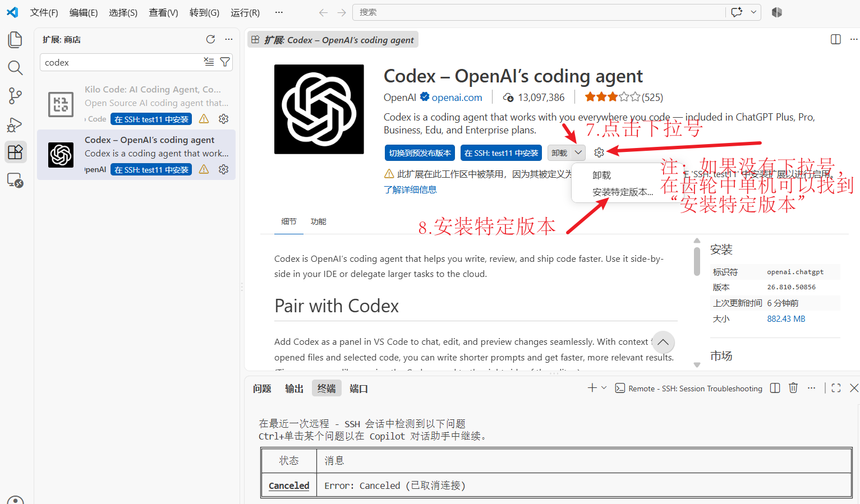Close the bottom panel
The height and width of the screenshot is (504, 860).
854,388
